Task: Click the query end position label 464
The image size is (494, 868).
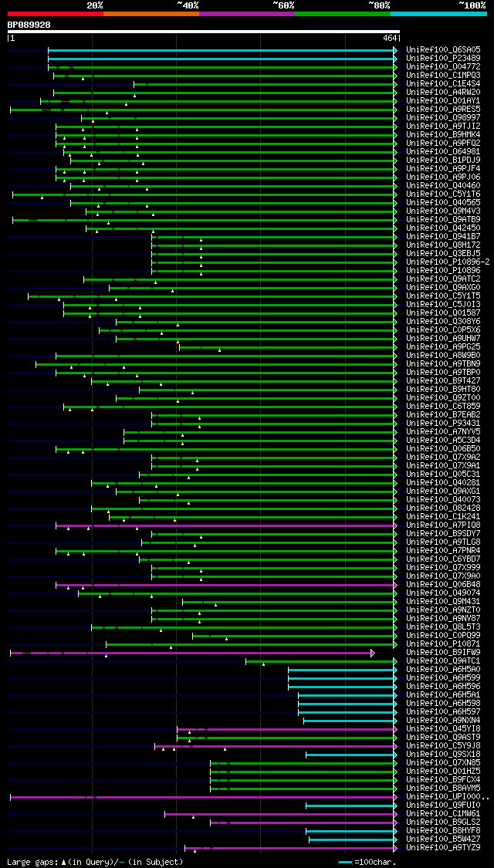Action: [390, 39]
